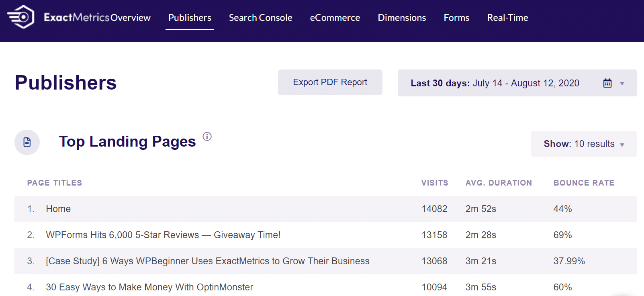Click the Export PDF Report button
Screen dimensions: 644x296
pyautogui.click(x=330, y=82)
